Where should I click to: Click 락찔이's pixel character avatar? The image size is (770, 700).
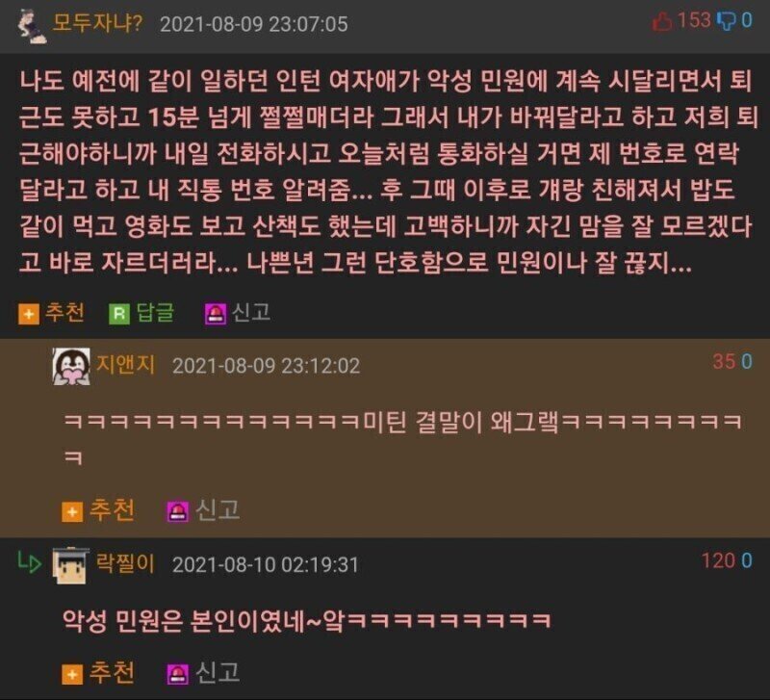click(71, 565)
